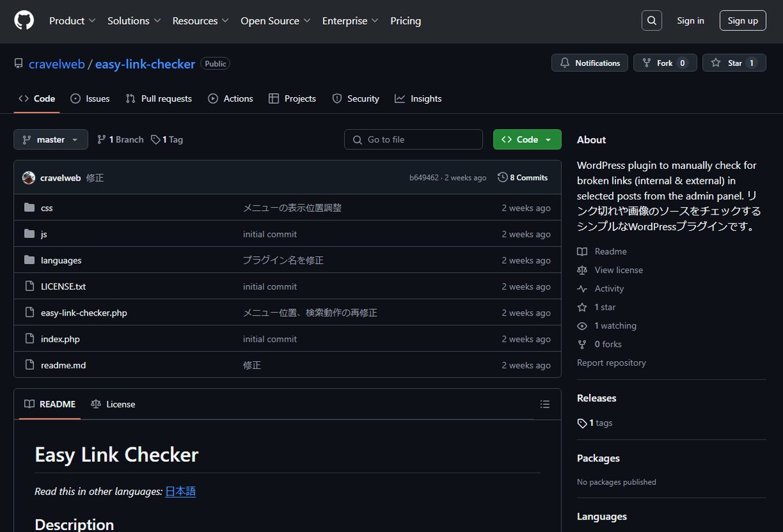Open the easy-link-checker repository link
The width and height of the screenshot is (783, 532).
point(145,64)
